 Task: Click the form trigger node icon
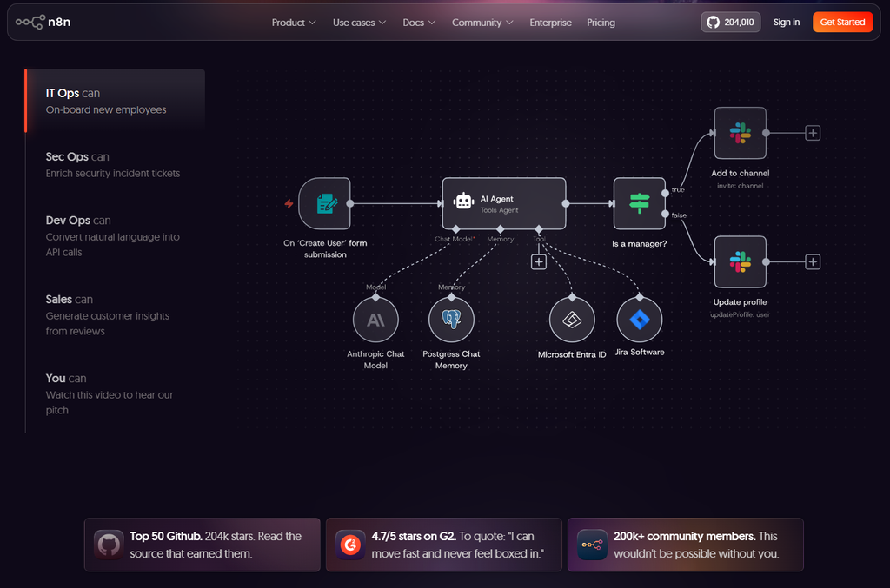(325, 203)
